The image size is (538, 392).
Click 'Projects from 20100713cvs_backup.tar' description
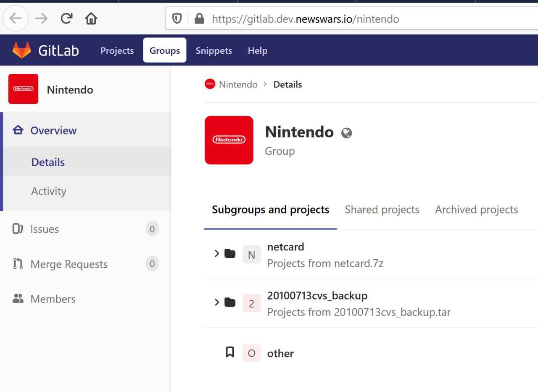(359, 312)
